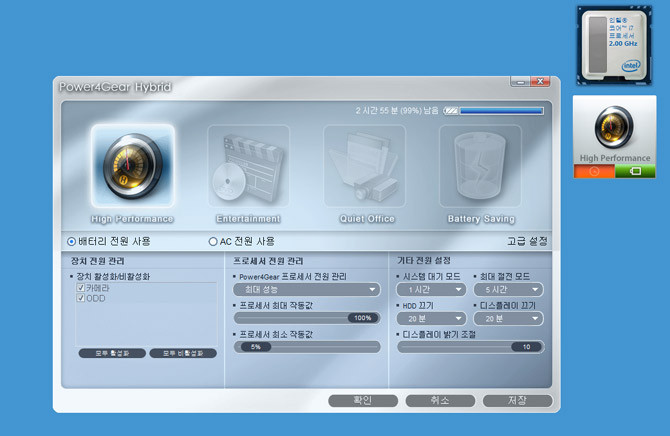
Task: Click the 고급 설정 advanced settings link
Action: point(527,242)
